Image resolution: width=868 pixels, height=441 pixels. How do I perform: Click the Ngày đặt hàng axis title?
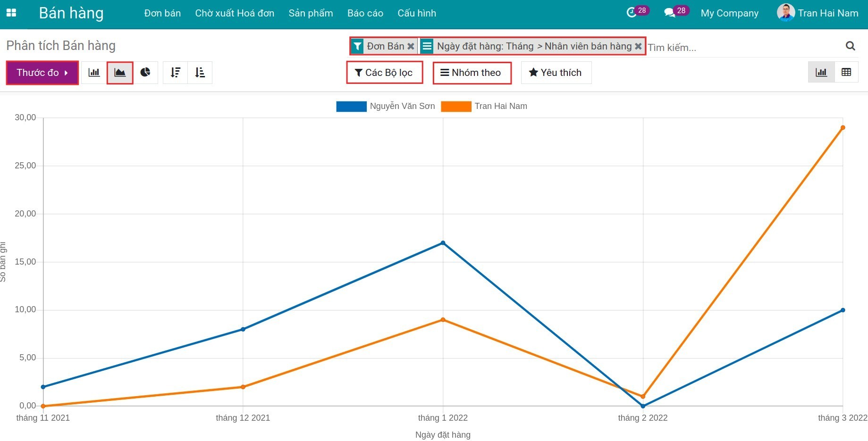click(443, 435)
